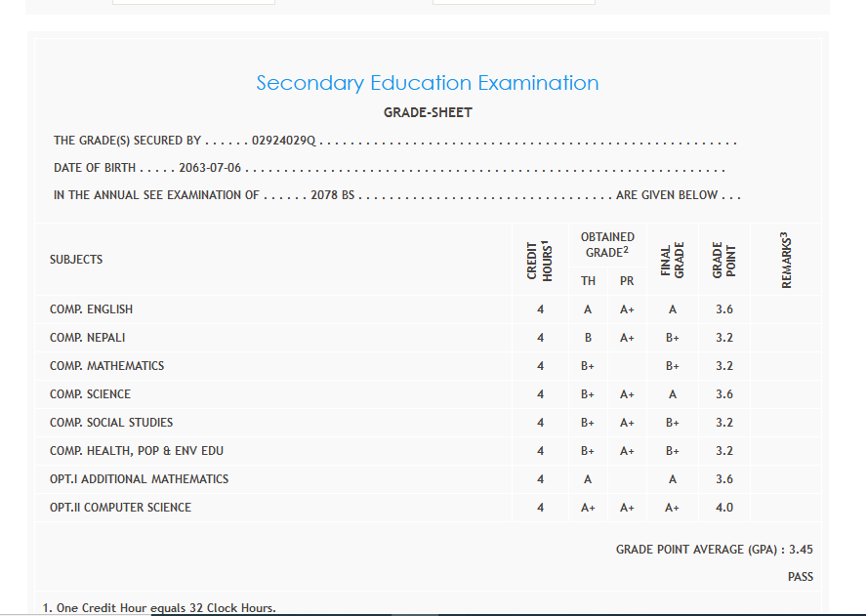866x616 pixels.
Task: Click the REMARKS column header
Action: 786,261
